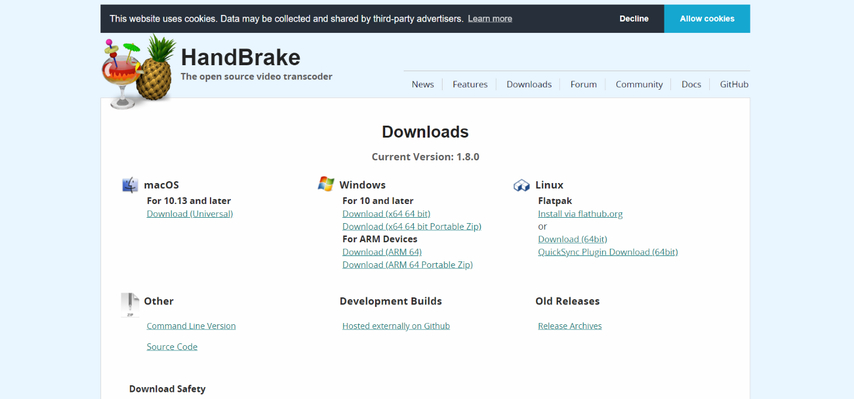Click the cookie banner notice text
854x399 pixels.
[286, 19]
